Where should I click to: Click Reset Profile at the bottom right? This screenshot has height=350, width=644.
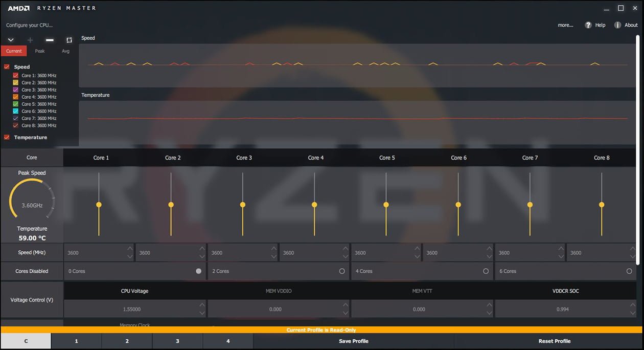coord(554,341)
